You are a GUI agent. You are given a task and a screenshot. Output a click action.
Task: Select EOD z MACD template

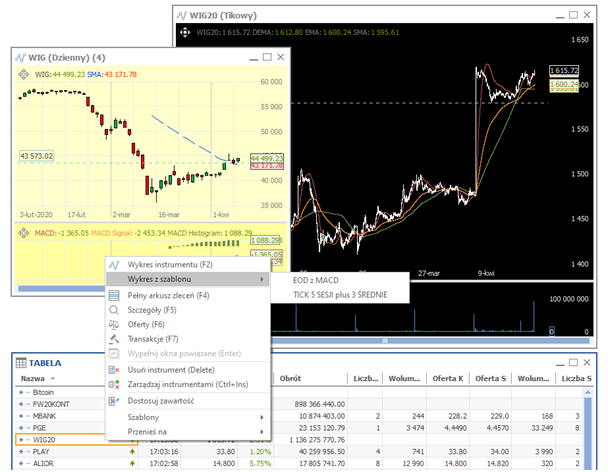pos(316,280)
